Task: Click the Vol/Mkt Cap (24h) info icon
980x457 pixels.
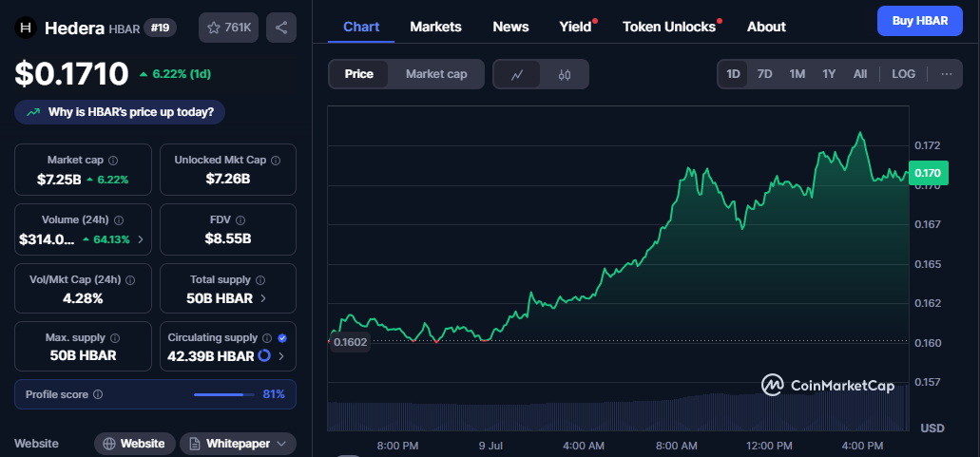Action: click(130, 279)
